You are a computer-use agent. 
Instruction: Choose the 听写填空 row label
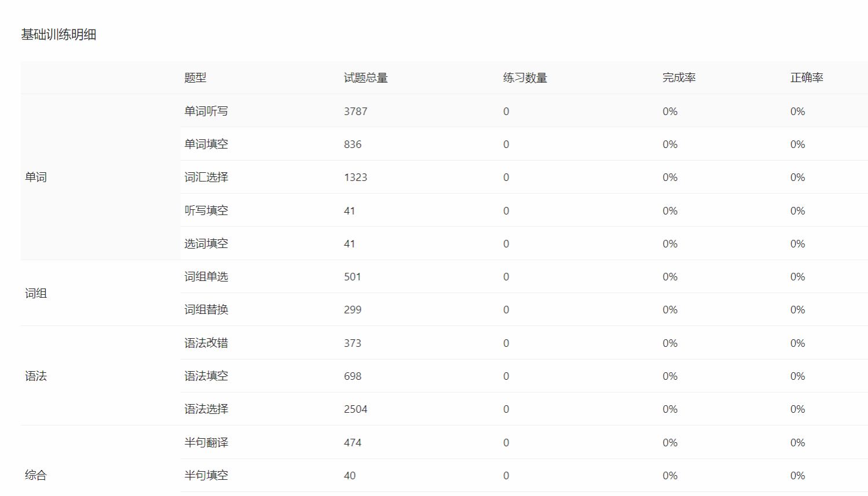click(x=206, y=210)
